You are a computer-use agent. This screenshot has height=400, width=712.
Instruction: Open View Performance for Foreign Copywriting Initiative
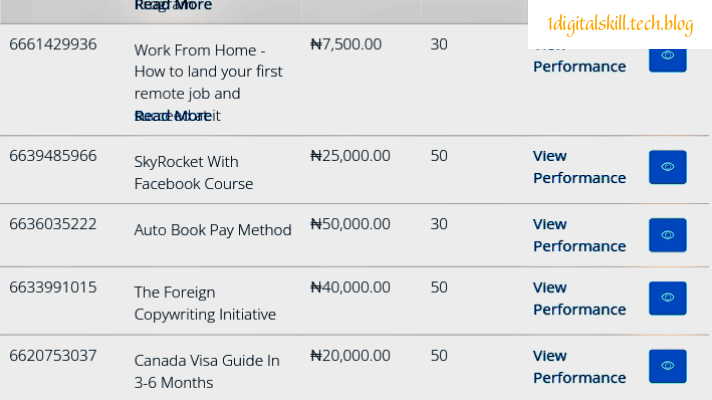click(x=579, y=298)
